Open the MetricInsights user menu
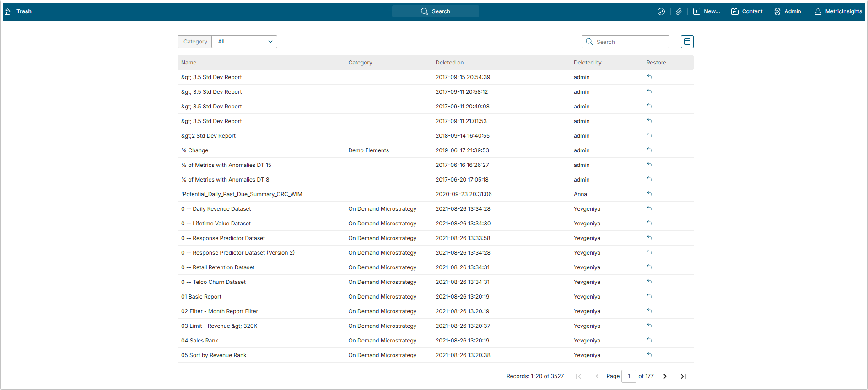 838,11
